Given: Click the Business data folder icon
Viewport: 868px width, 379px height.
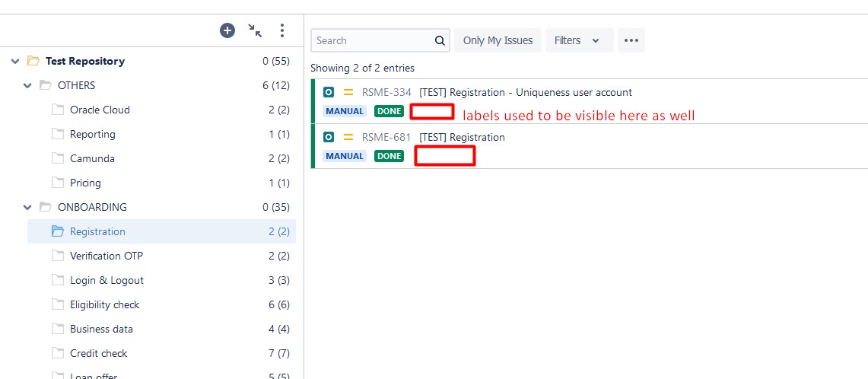Looking at the screenshot, I should coord(58,329).
